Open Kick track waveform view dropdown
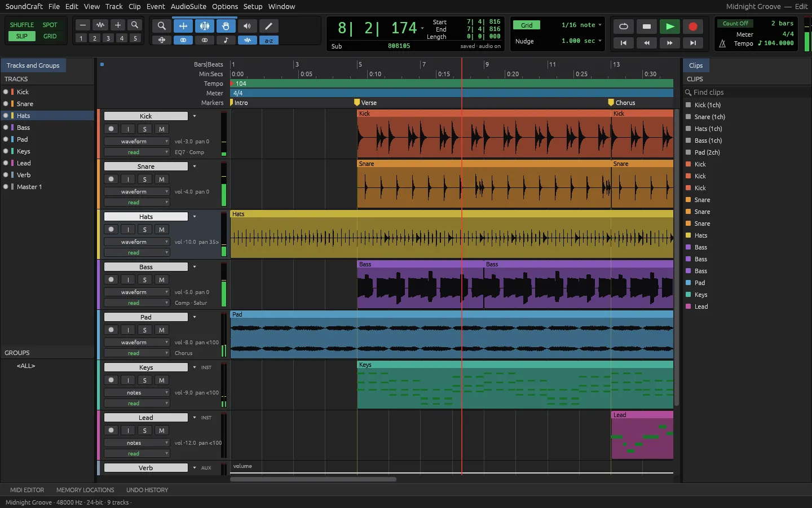The width and height of the screenshot is (812, 508). pyautogui.click(x=136, y=142)
